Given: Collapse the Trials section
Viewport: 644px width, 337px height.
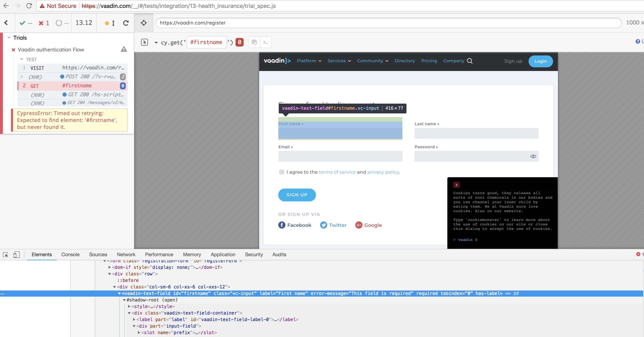Looking at the screenshot, I should (9, 38).
